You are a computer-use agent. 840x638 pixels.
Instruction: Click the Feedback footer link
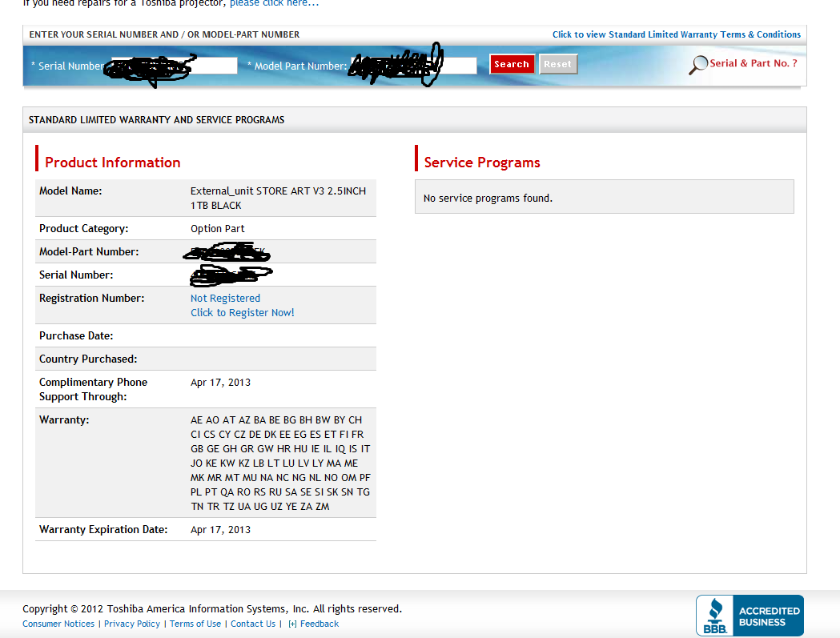[320, 624]
